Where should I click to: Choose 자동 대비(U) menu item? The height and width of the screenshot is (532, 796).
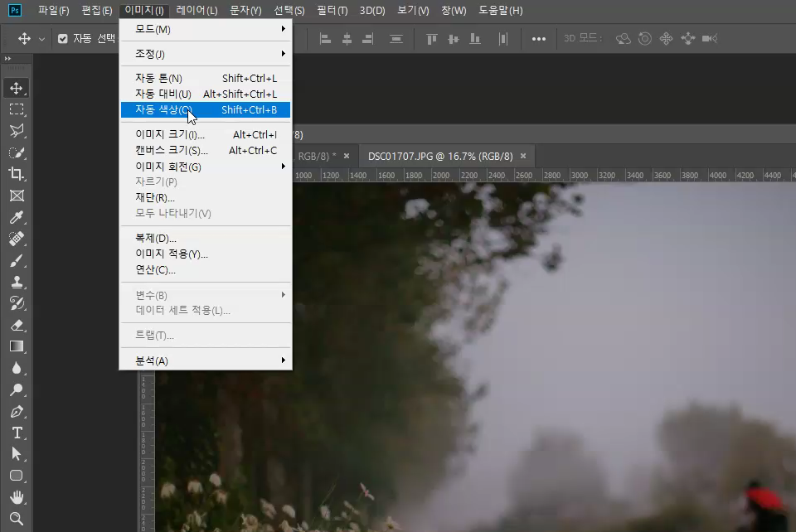(206, 94)
